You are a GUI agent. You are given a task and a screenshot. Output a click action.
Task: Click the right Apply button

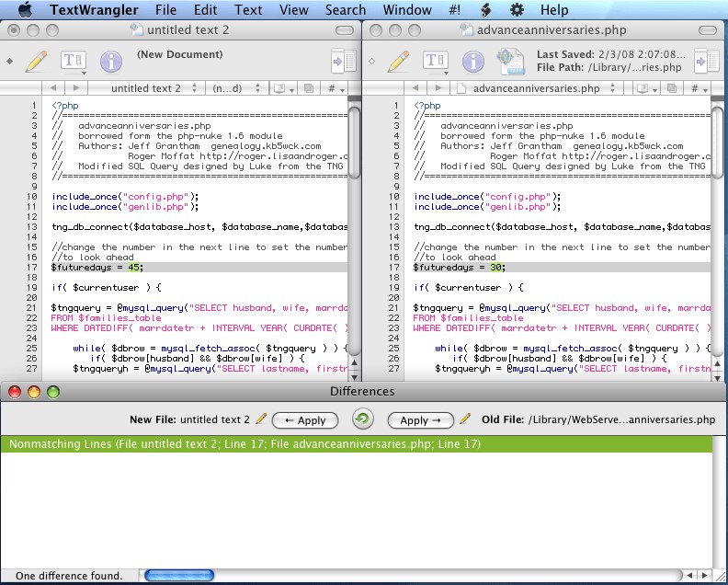[x=421, y=419]
